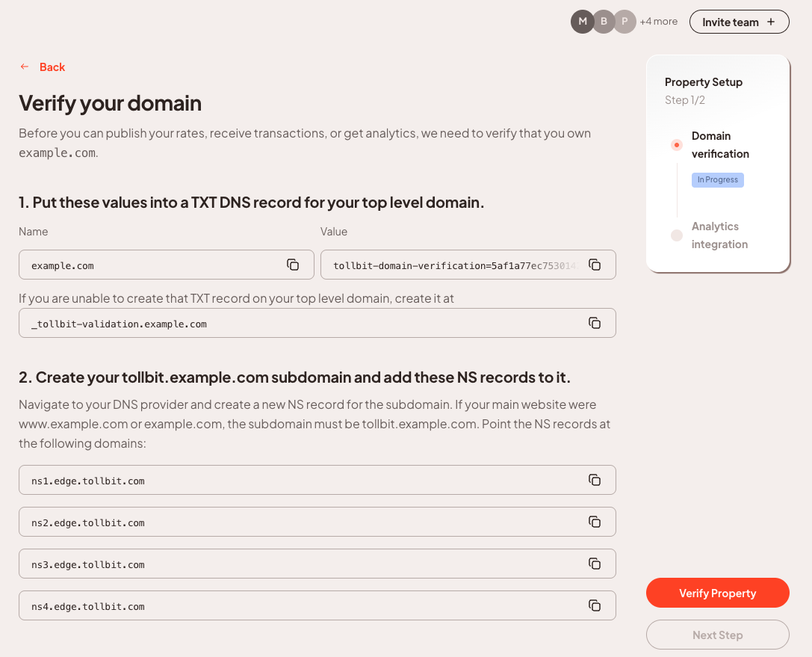
Task: Click the Value field with tollbit-domain-verification
Action: (x=468, y=265)
